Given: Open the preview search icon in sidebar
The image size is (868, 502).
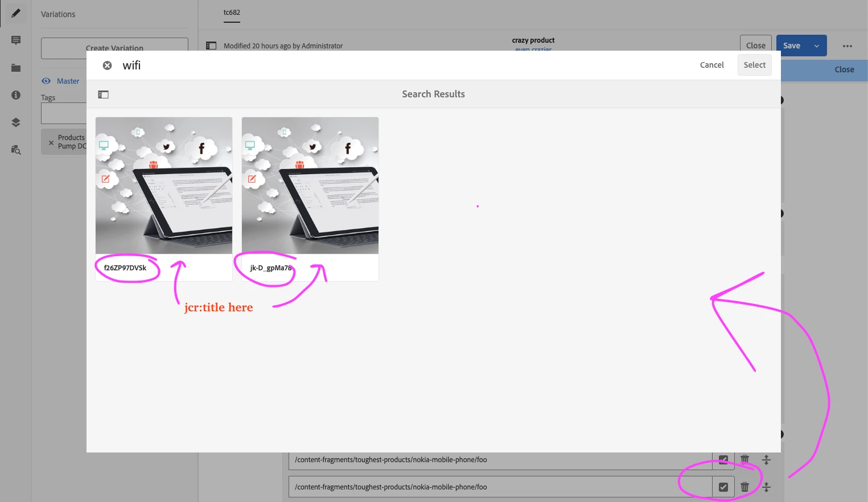Looking at the screenshot, I should (x=16, y=150).
